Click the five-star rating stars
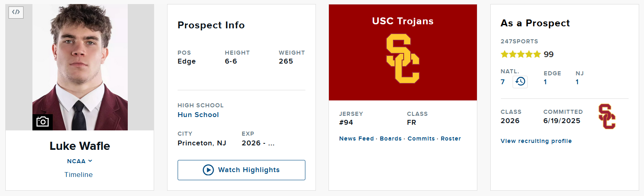Image resolution: width=644 pixels, height=196 pixels. (x=521, y=54)
